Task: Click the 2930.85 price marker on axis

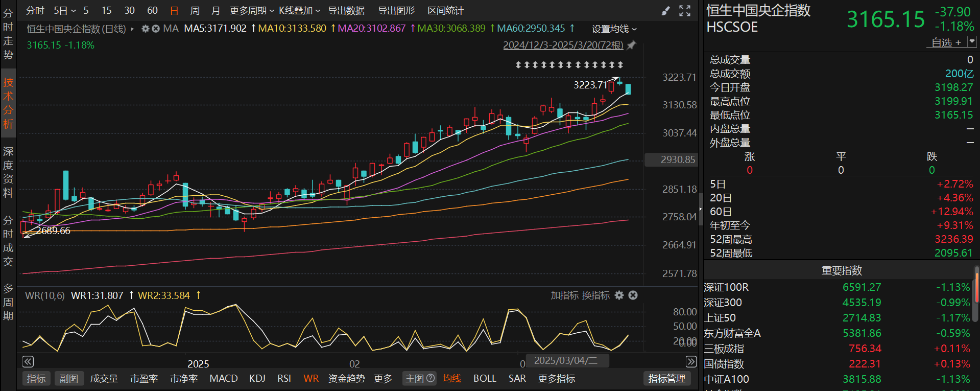Action: point(672,160)
